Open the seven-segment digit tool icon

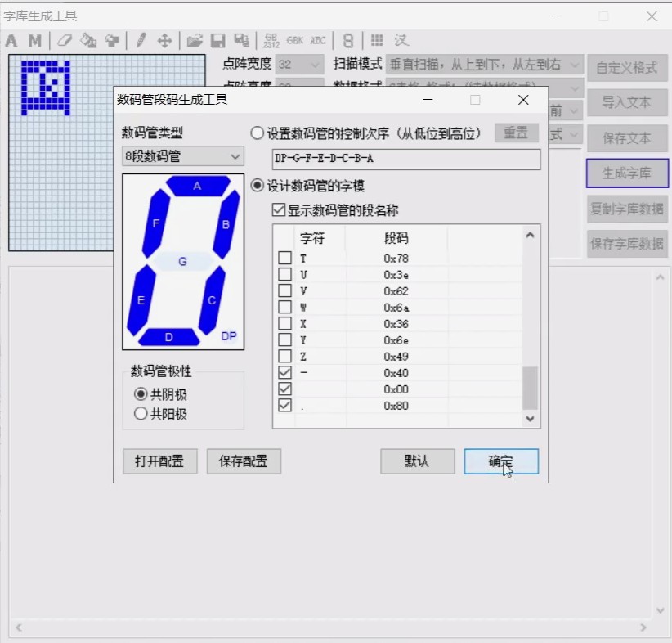click(x=348, y=41)
